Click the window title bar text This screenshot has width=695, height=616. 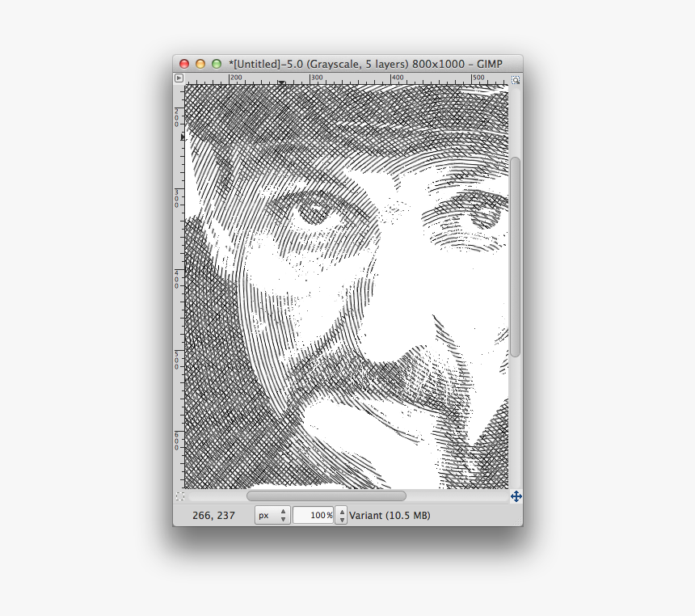pyautogui.click(x=365, y=64)
